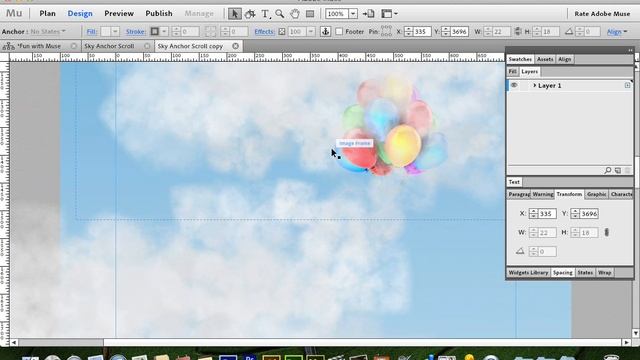Image resolution: width=640 pixels, height=360 pixels.
Task: Switch to Plan view
Action: coord(47,13)
